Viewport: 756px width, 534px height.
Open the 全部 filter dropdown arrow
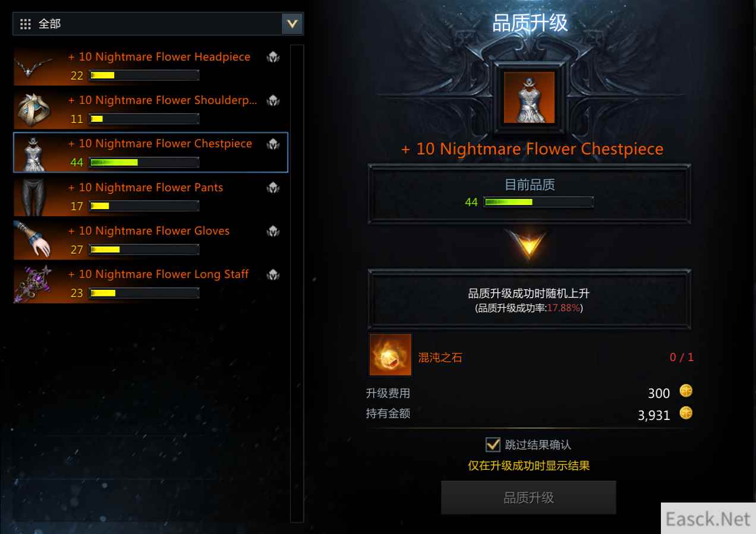(292, 24)
